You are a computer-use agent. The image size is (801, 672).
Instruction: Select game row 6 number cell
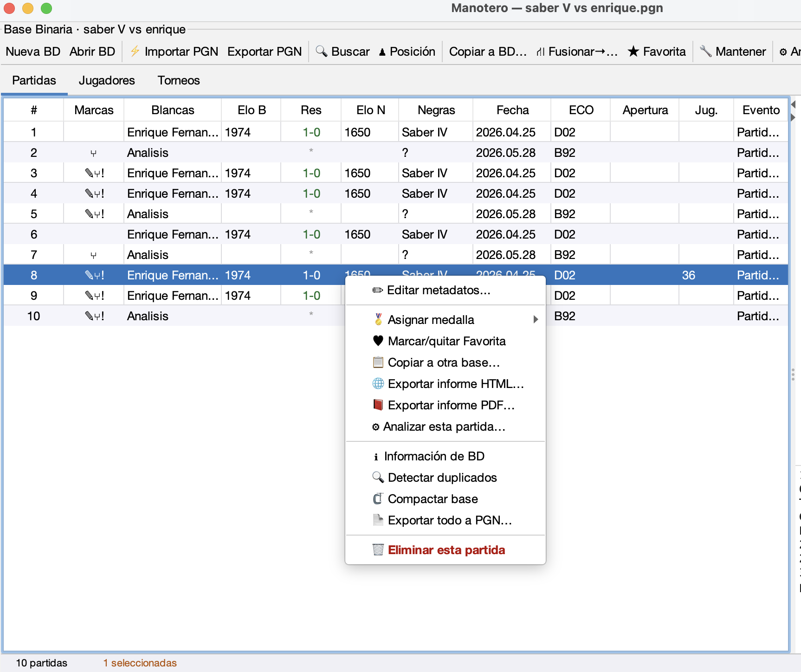pyautogui.click(x=34, y=234)
